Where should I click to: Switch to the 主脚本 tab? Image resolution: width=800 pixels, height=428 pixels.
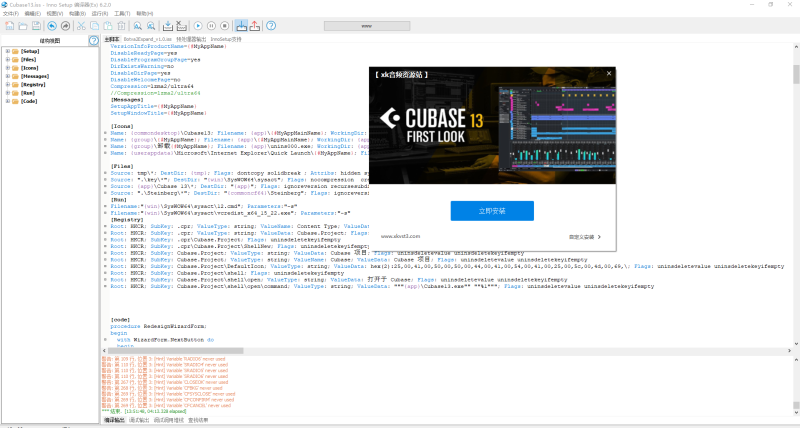pyautogui.click(x=112, y=39)
